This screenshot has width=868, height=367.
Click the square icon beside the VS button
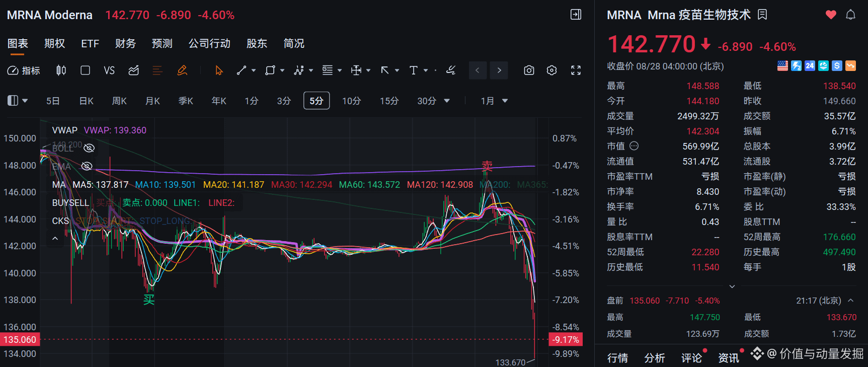coord(86,70)
